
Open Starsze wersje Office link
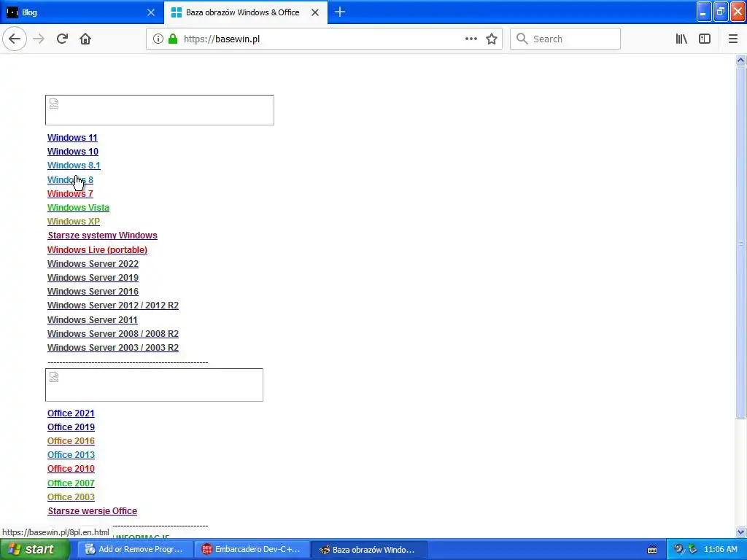tap(93, 511)
